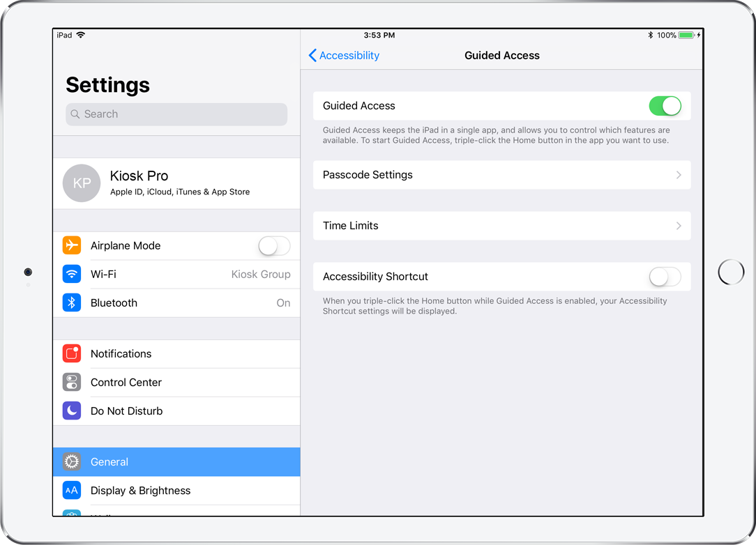Open Passcode Settings disclosure chevron

(679, 175)
